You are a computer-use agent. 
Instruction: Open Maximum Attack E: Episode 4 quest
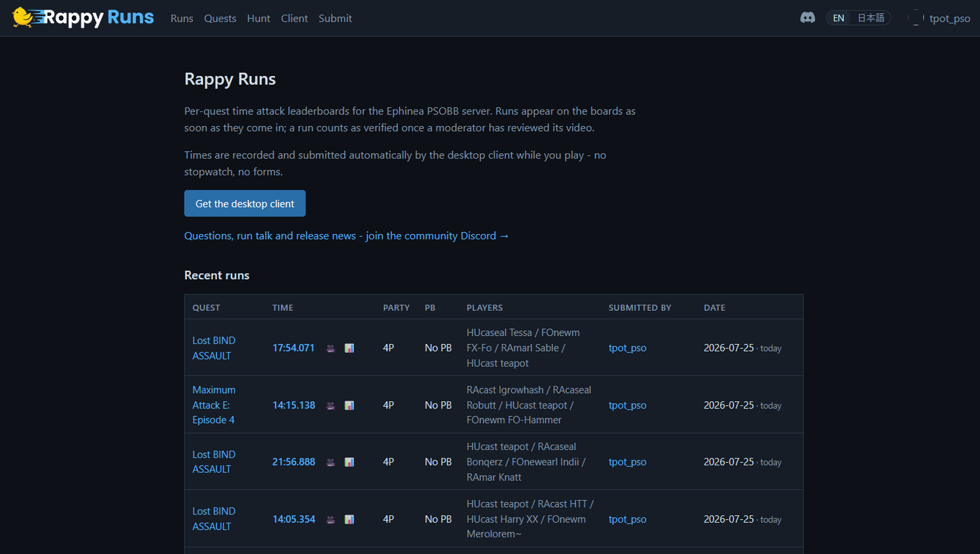tap(214, 404)
